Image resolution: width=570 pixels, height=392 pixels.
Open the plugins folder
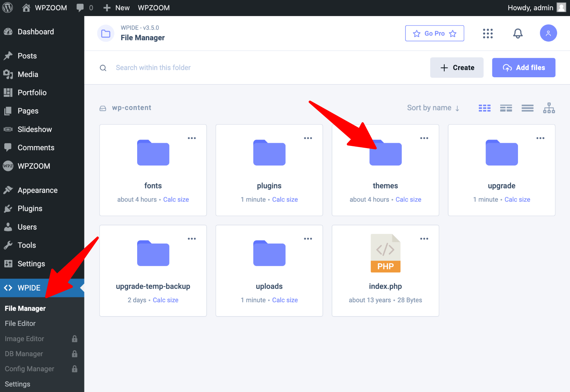coord(269,153)
